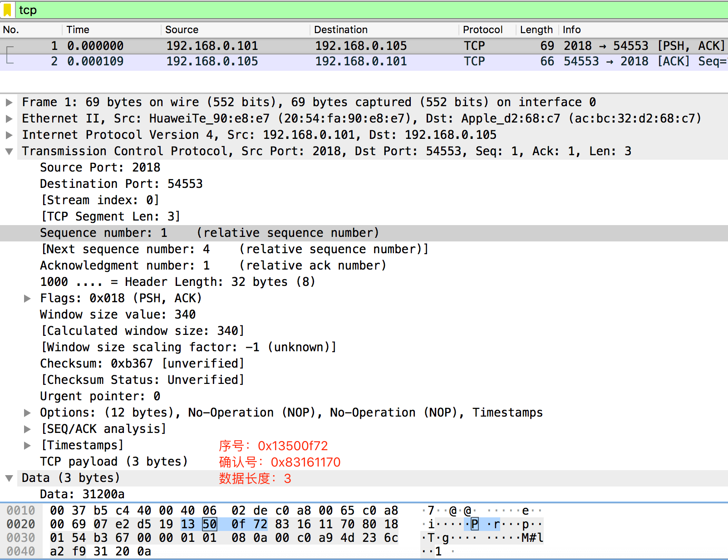This screenshot has width=728, height=560.
Task: Click the Destination column header
Action: tap(340, 30)
